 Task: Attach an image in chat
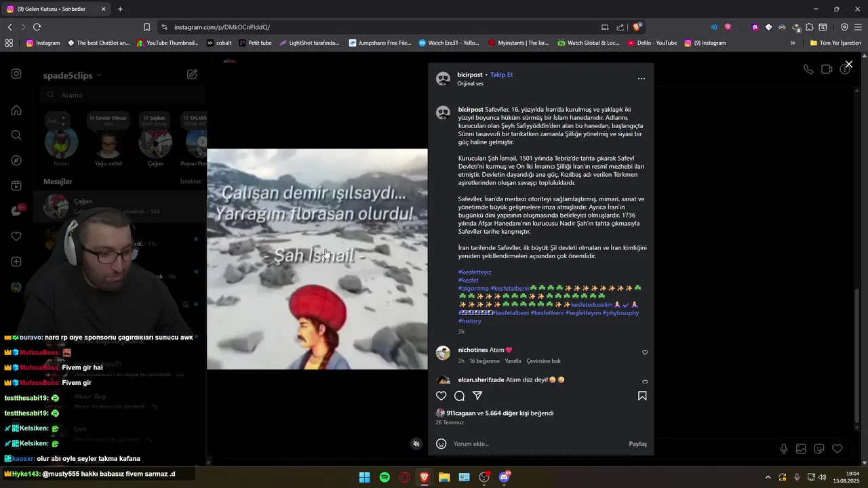[x=802, y=449]
